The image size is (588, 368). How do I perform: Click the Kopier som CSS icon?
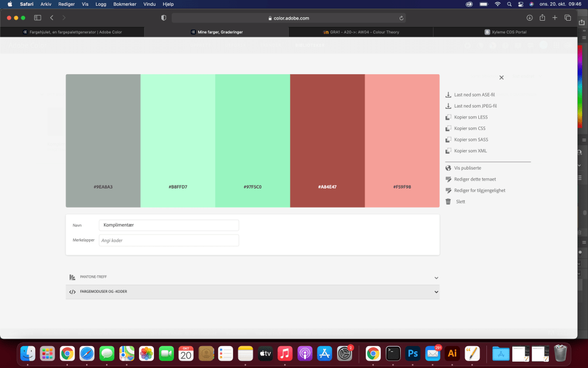(448, 128)
